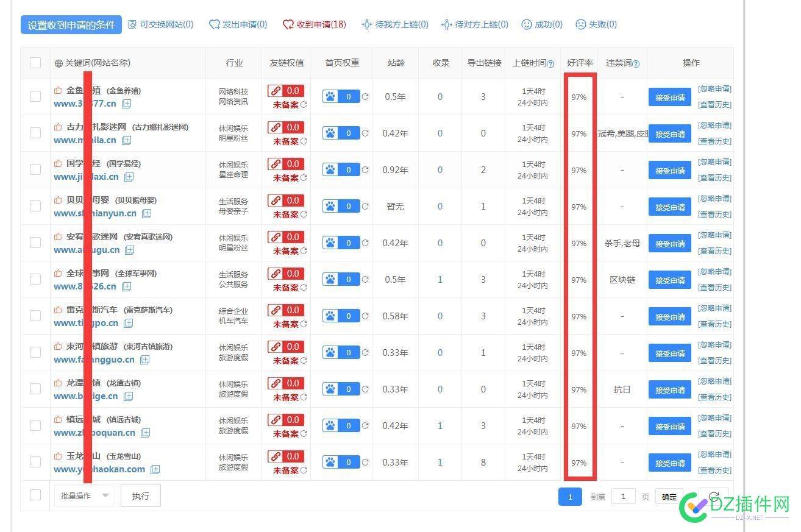The height and width of the screenshot is (532, 801).
Task: Click the copy icon next to www.tingpo.cn
Action: 128,323
